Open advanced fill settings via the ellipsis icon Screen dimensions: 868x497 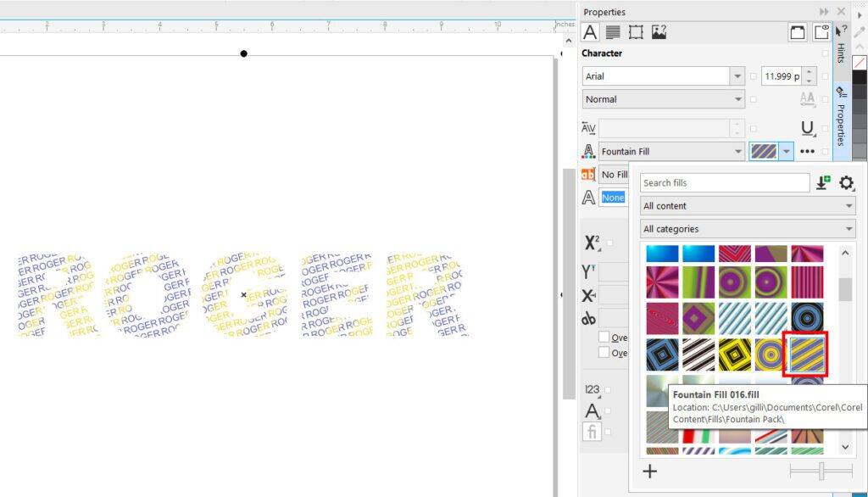tap(807, 151)
